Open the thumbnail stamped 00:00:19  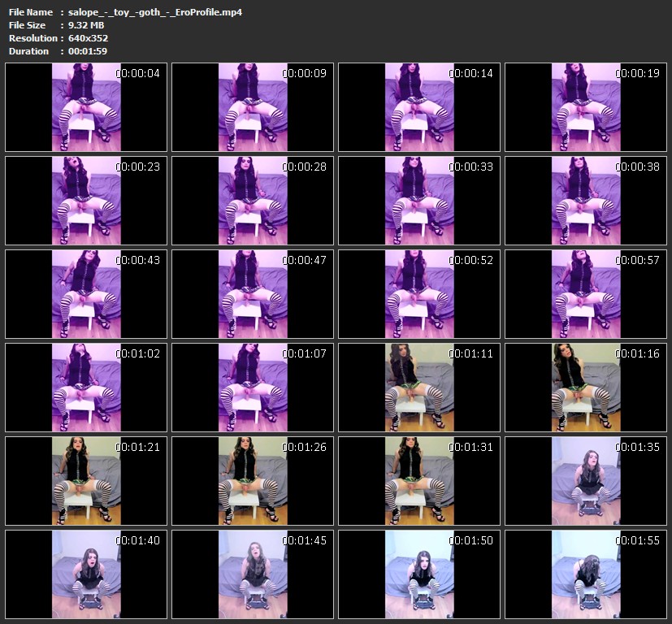click(586, 107)
